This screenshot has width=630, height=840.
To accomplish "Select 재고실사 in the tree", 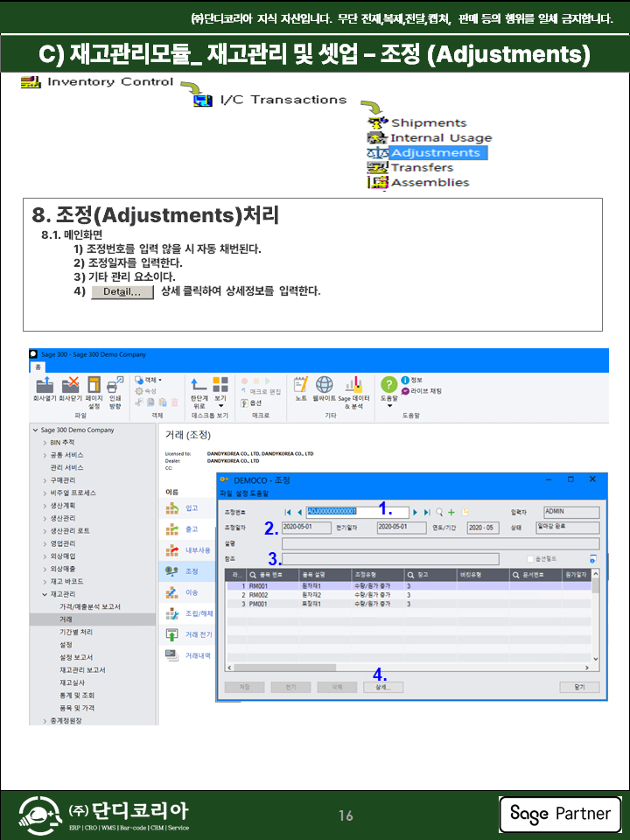I will 72,682.
